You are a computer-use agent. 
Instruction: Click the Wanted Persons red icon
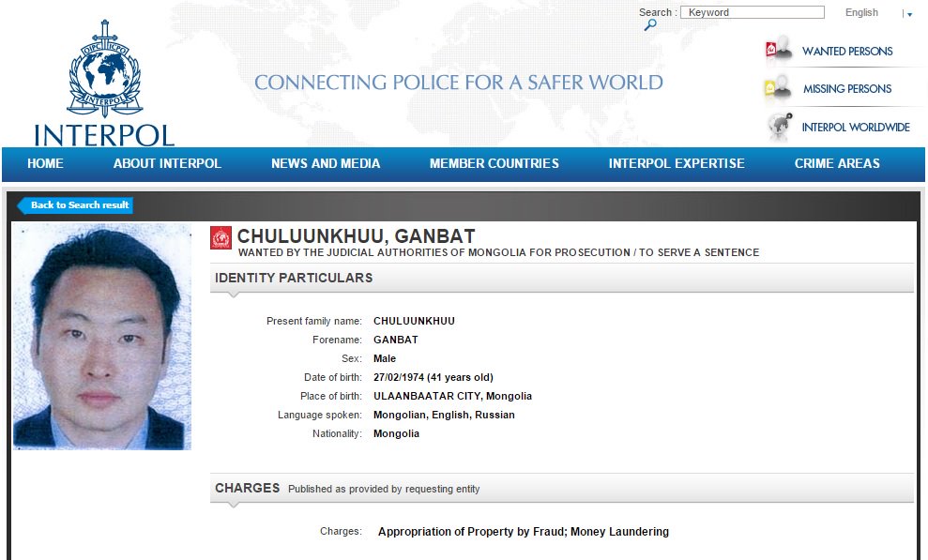779,51
